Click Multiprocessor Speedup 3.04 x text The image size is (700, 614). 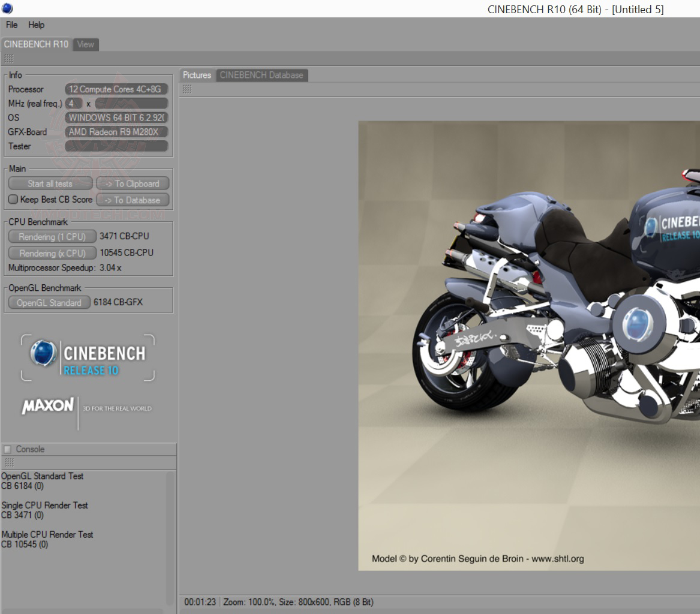[65, 268]
